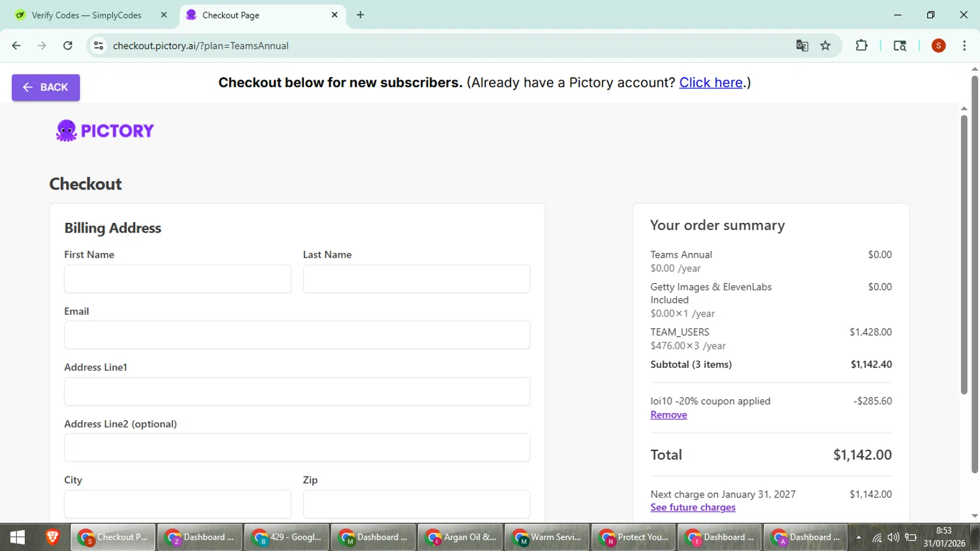The image size is (980, 551).
Task: Click the Pictory octopus logo
Action: point(105,131)
